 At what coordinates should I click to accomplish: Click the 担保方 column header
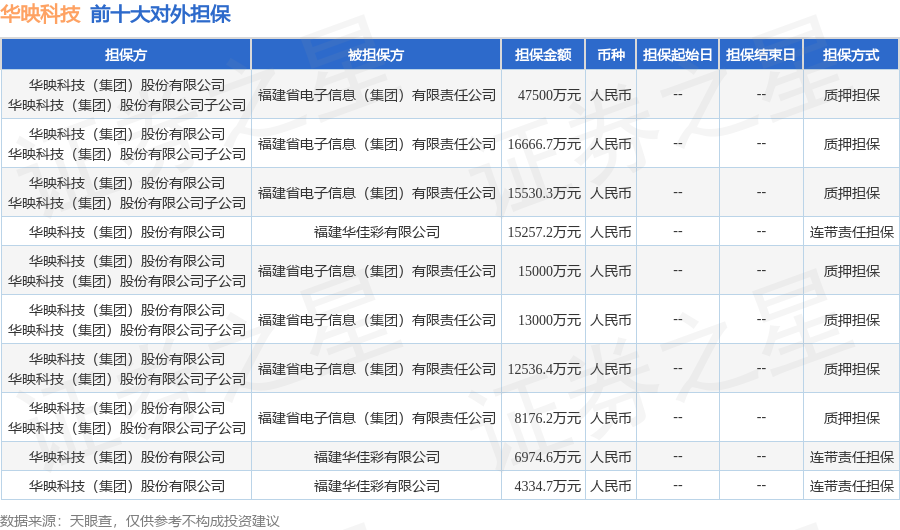126,55
